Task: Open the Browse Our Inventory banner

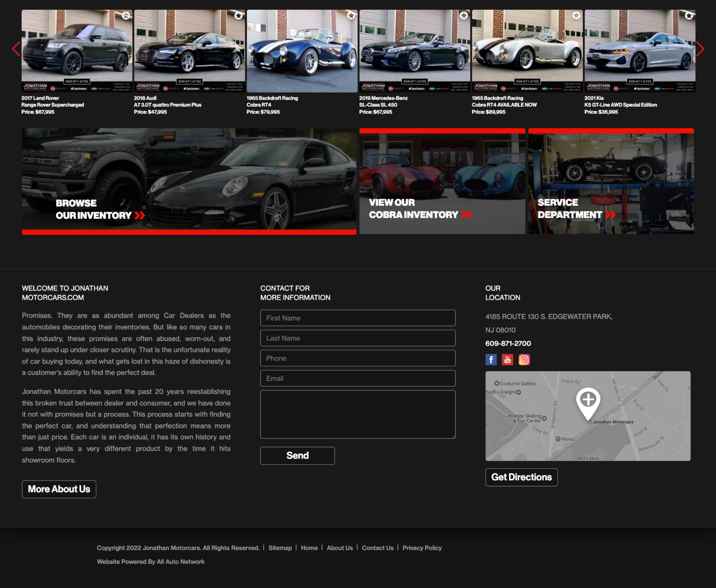Action: tap(189, 181)
